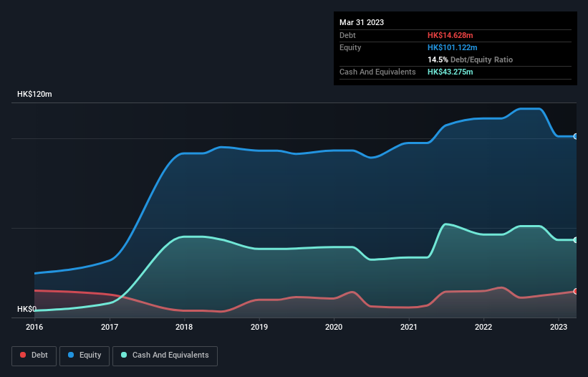
Task: Click the Equity row label in tooltip
Action: click(350, 47)
